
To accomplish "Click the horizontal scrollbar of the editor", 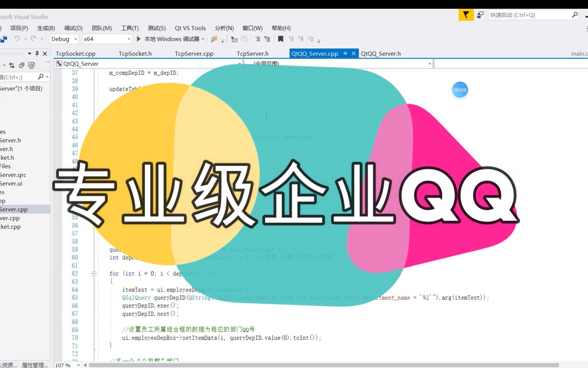I will 324,365.
